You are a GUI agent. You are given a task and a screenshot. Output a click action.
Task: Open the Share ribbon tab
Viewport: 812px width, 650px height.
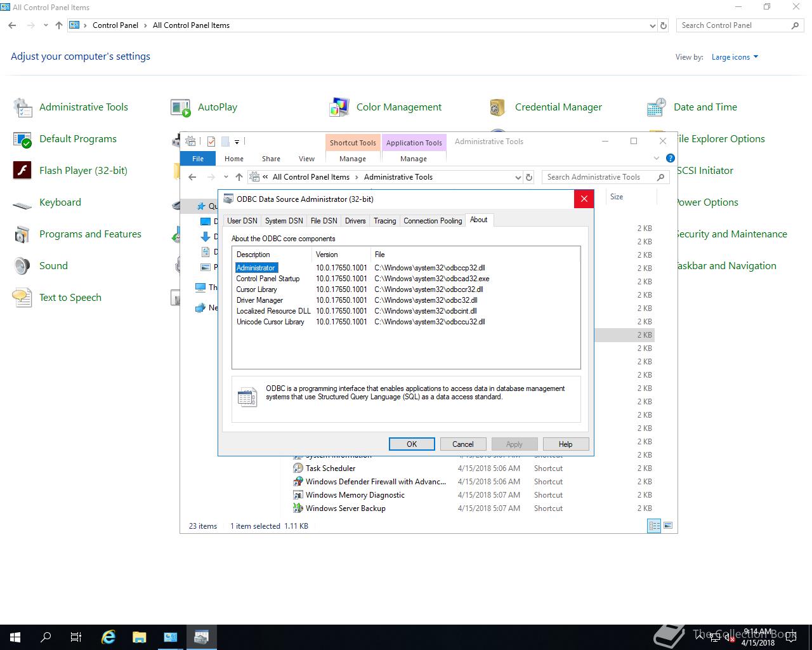pyautogui.click(x=271, y=159)
